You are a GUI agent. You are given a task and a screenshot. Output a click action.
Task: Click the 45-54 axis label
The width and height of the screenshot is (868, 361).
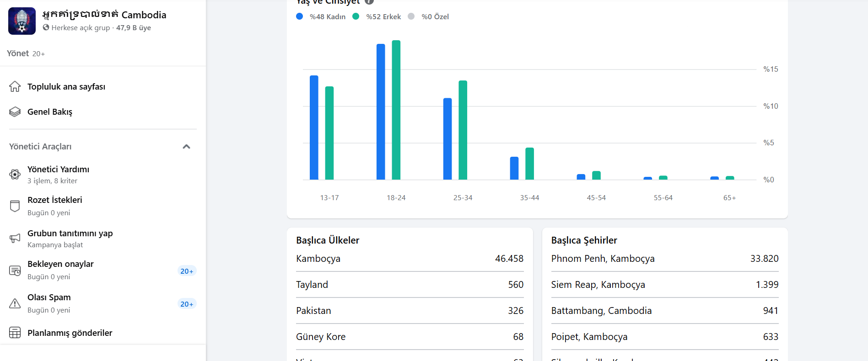[x=596, y=198]
